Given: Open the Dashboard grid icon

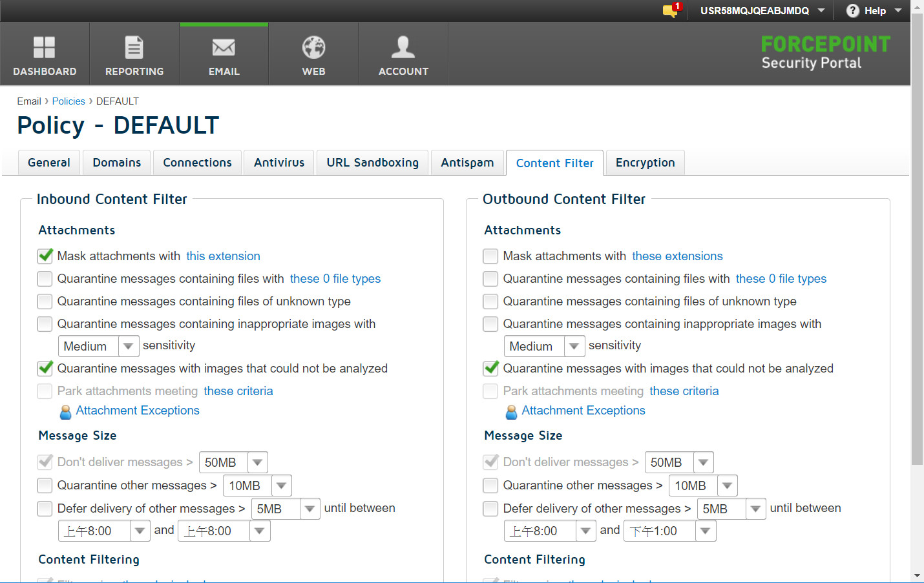Looking at the screenshot, I should pyautogui.click(x=44, y=47).
